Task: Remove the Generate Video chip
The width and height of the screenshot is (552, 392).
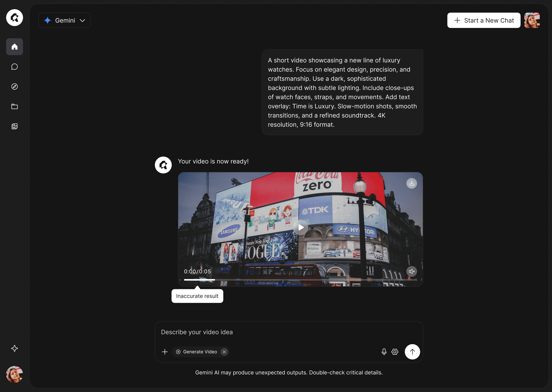Action: (x=224, y=352)
